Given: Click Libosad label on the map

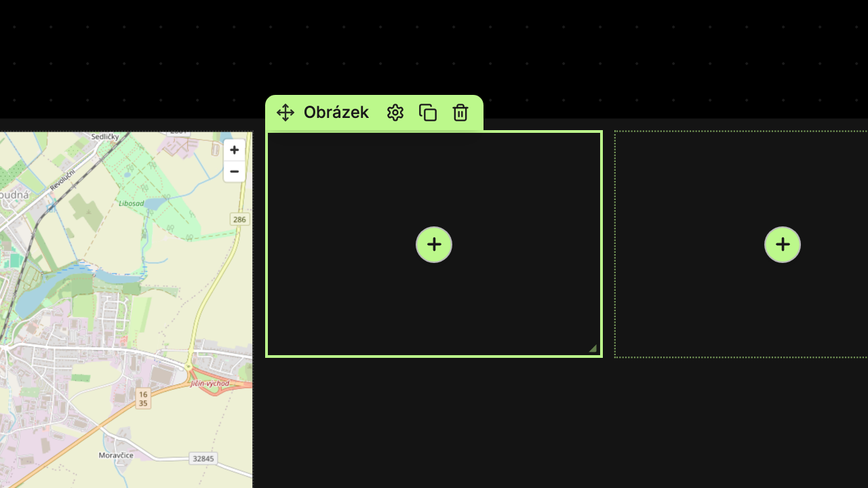Looking at the screenshot, I should tap(131, 203).
